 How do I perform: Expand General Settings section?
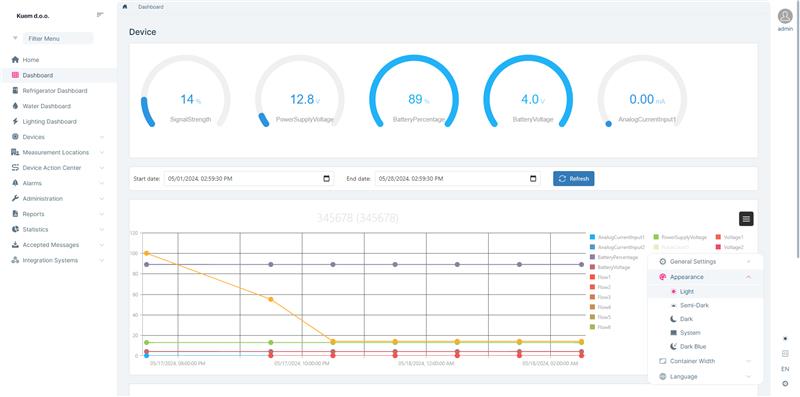[705, 262]
